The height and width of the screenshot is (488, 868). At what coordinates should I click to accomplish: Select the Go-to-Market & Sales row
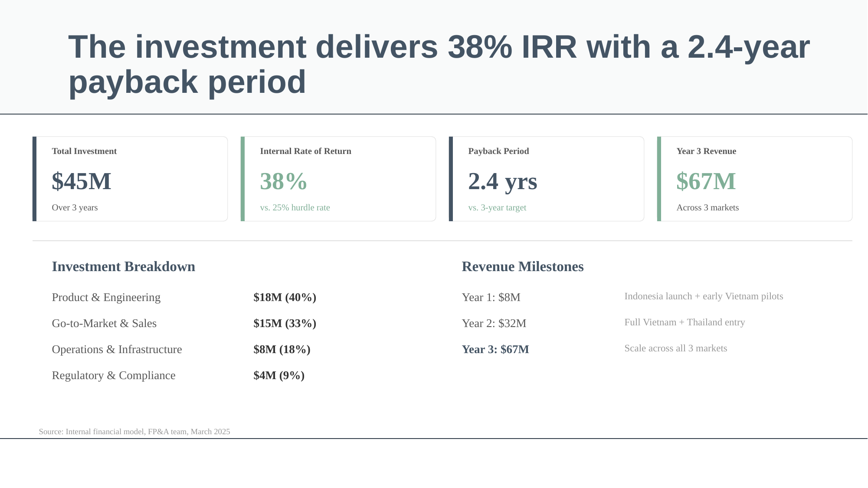click(104, 323)
